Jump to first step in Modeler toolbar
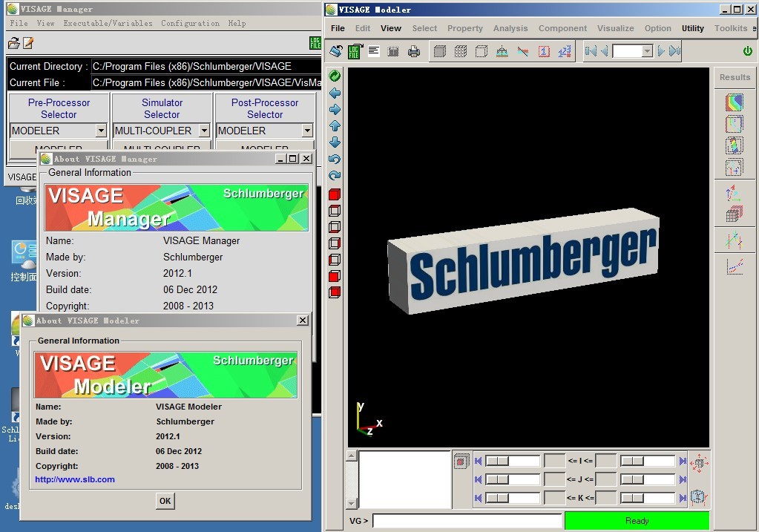This screenshot has height=532, width=759. coord(591,51)
